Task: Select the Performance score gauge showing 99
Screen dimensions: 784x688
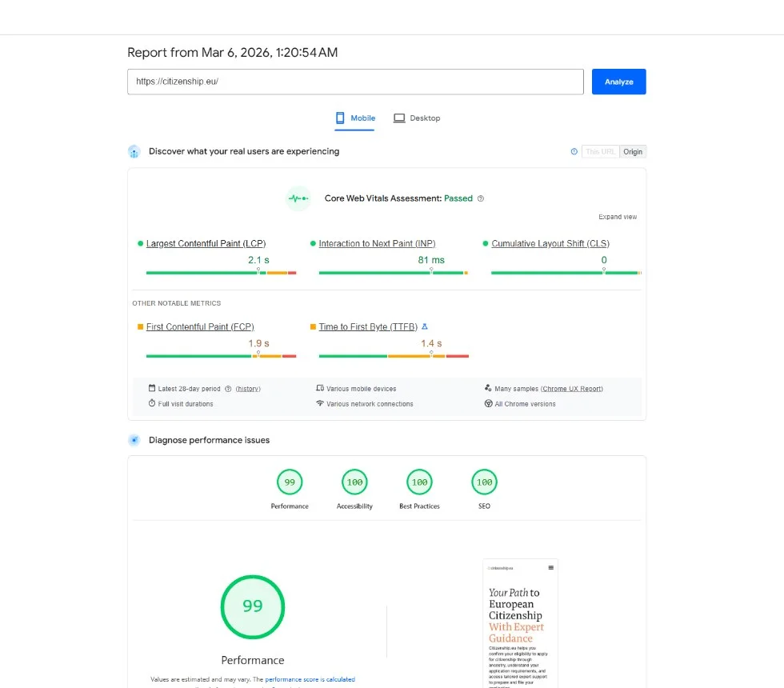Action: pyautogui.click(x=290, y=482)
